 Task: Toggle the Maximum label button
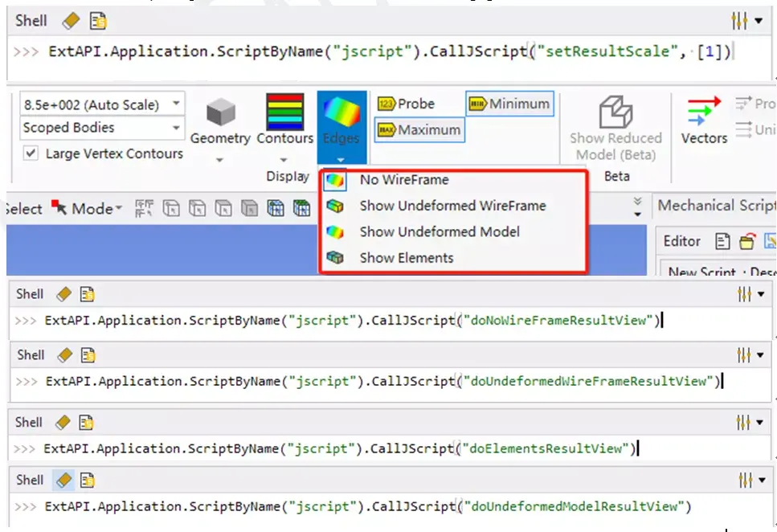pyautogui.click(x=419, y=130)
